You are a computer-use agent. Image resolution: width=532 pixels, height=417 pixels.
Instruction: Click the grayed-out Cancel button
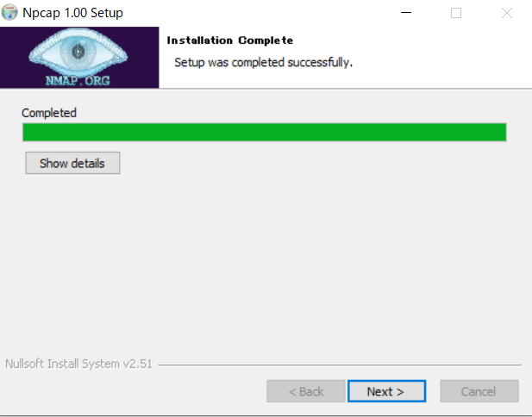click(x=479, y=391)
